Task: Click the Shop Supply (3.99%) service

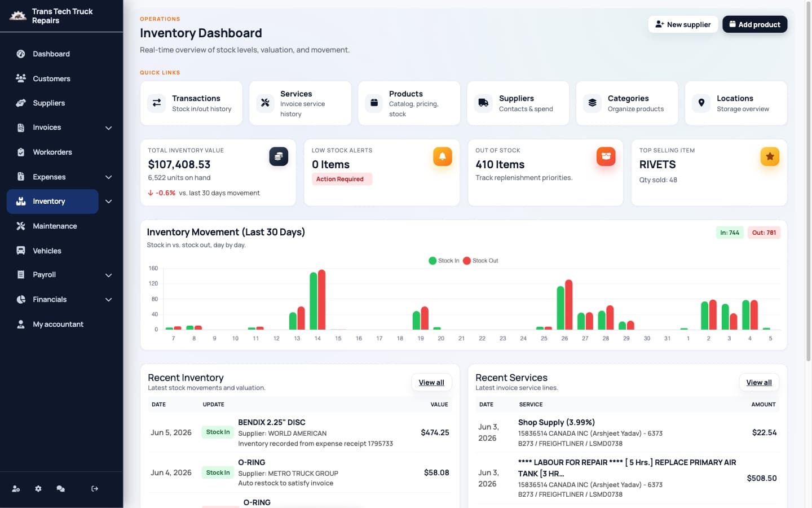Action: (557, 422)
